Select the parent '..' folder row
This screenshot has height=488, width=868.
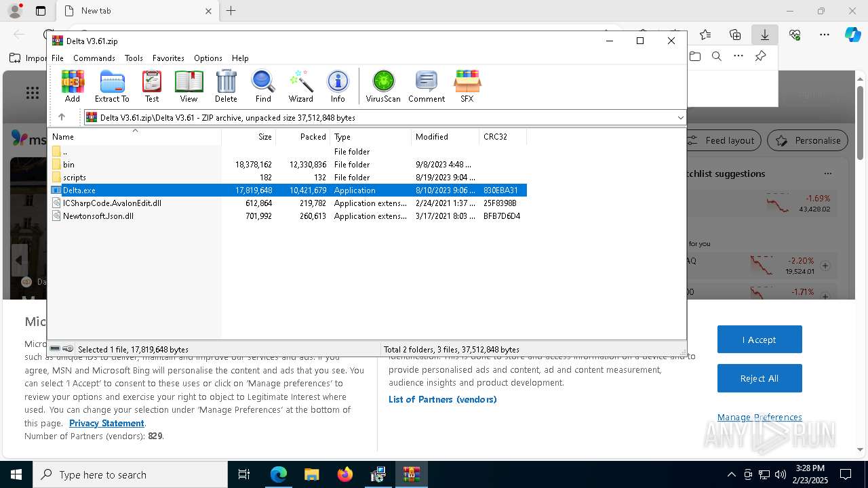287,152
